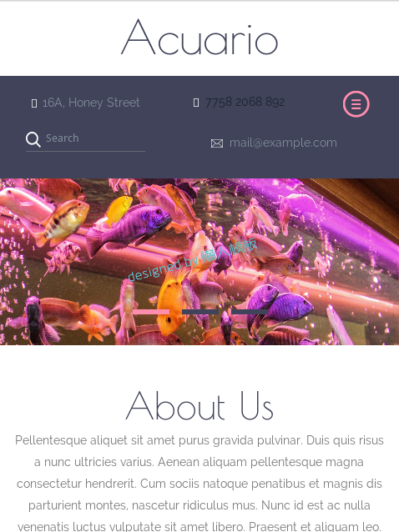The height and width of the screenshot is (532, 399).
Task: Click the purple fish in the banner
Action: (129, 228)
